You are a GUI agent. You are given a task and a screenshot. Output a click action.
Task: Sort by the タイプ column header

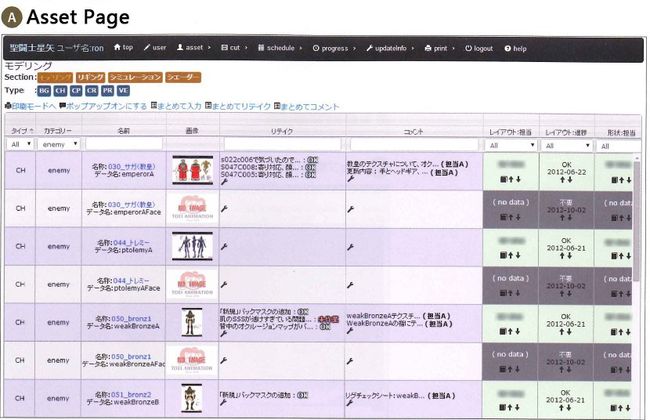click(21, 131)
